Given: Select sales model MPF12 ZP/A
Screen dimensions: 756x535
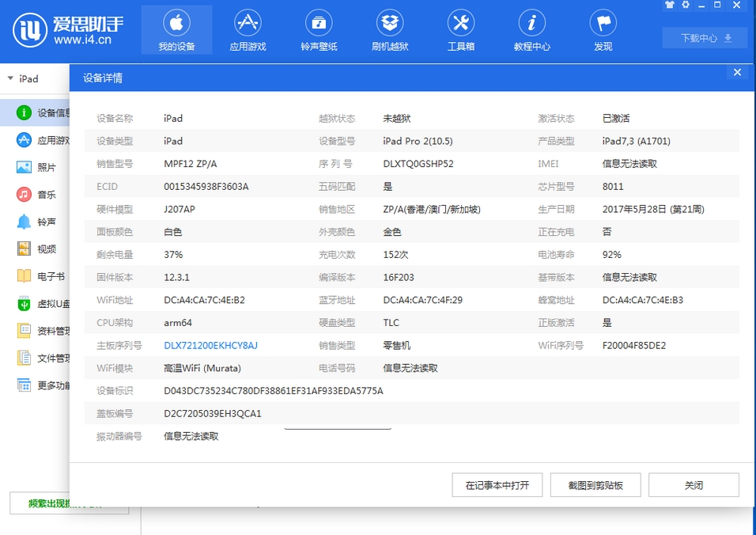Looking at the screenshot, I should 191,164.
